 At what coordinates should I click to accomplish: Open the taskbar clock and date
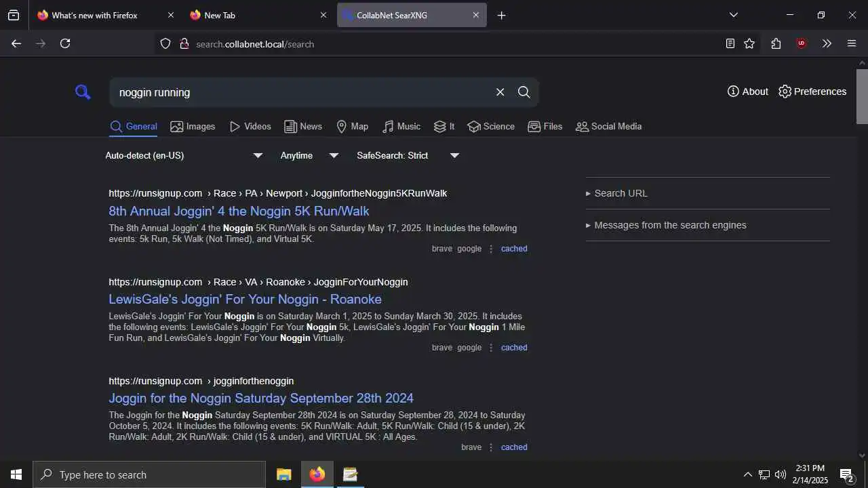(x=810, y=474)
